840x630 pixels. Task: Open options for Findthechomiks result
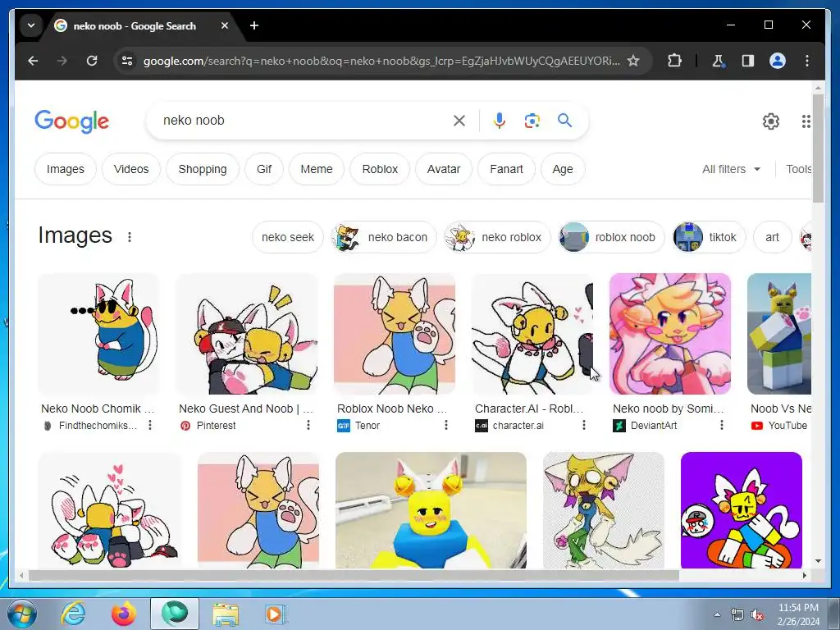[x=150, y=425]
